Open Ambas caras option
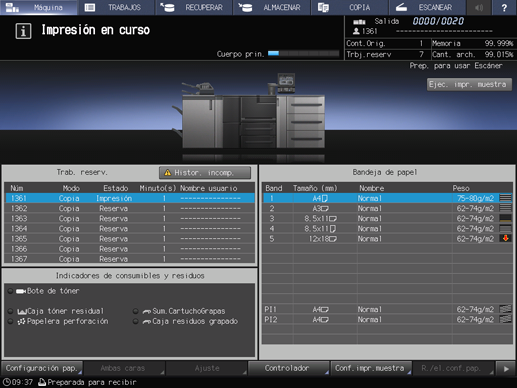 click(x=124, y=368)
